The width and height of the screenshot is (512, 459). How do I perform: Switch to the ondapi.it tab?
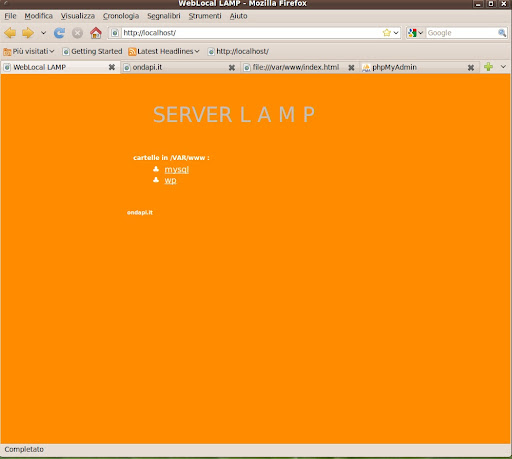pyautogui.click(x=180, y=67)
